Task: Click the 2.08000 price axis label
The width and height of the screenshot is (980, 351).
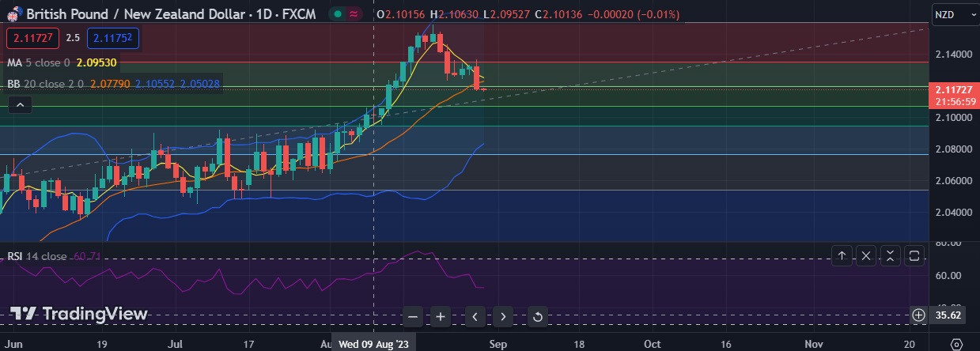Action: tap(954, 149)
